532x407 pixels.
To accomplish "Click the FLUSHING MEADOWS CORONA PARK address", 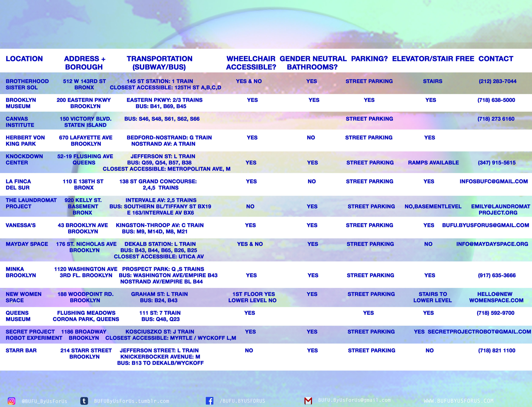I will 86,316.
